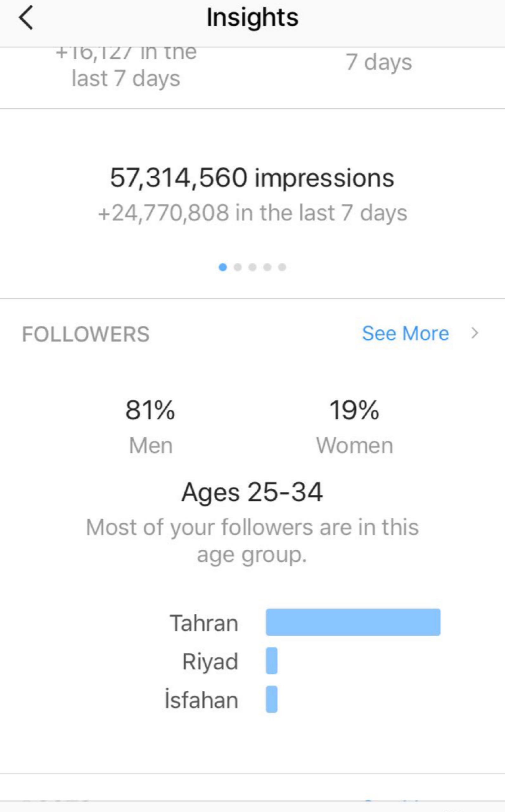The height and width of the screenshot is (812, 505).
Task: Select the first blue page dot
Action: [x=223, y=267]
